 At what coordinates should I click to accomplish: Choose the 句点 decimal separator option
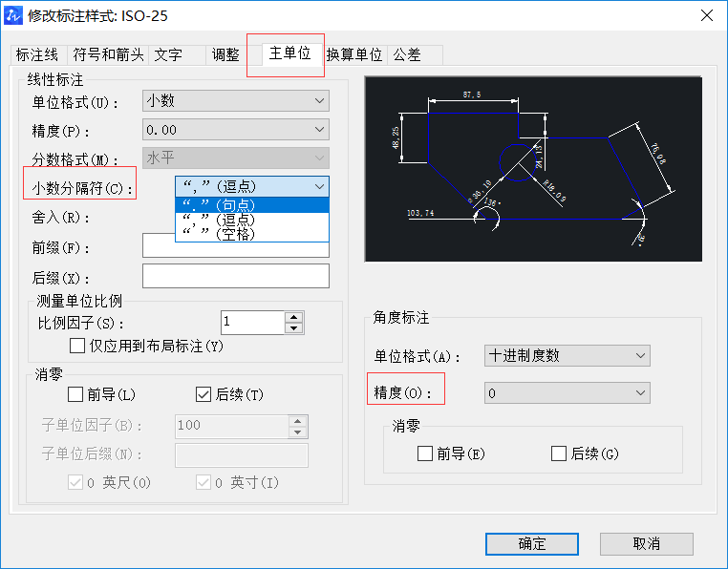click(251, 204)
